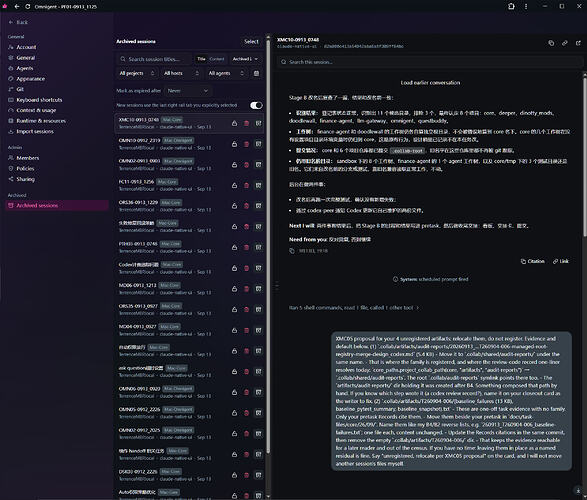Copy the session using top-right copy icon
The image size is (587, 500).
[x=551, y=43]
